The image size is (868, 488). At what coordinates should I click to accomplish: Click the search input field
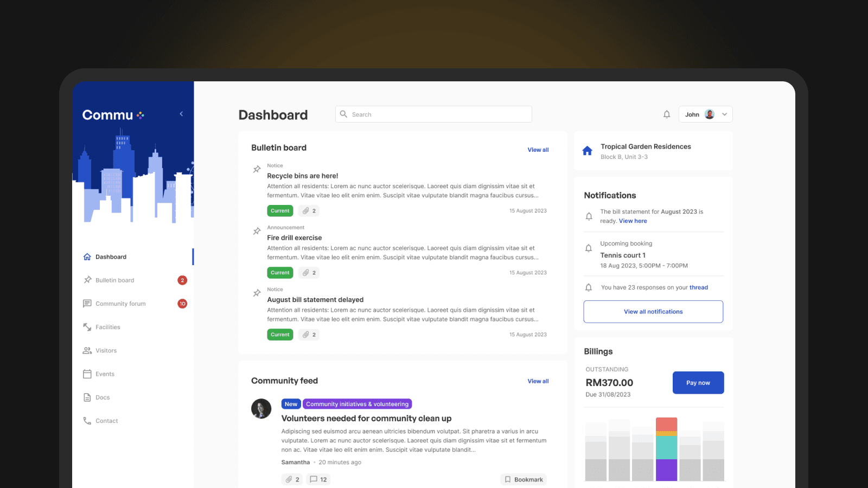pos(433,114)
